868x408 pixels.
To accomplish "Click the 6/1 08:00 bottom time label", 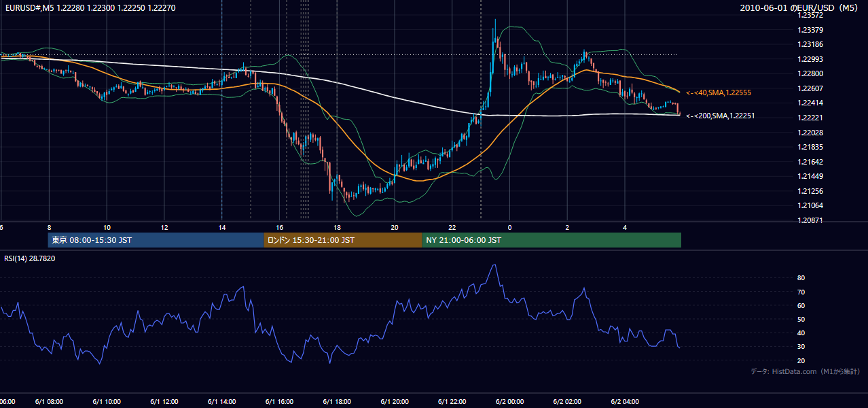I will click(49, 402).
